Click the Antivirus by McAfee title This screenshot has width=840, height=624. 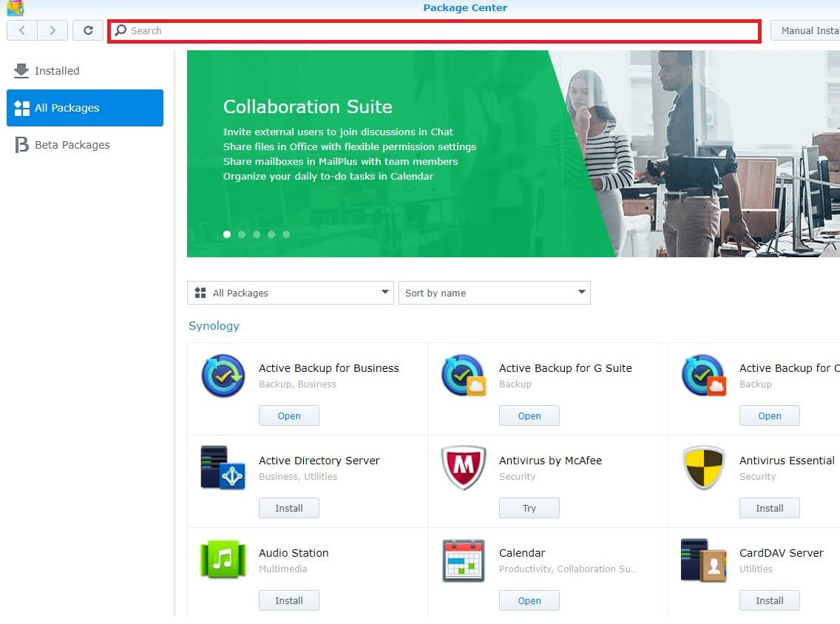550,461
